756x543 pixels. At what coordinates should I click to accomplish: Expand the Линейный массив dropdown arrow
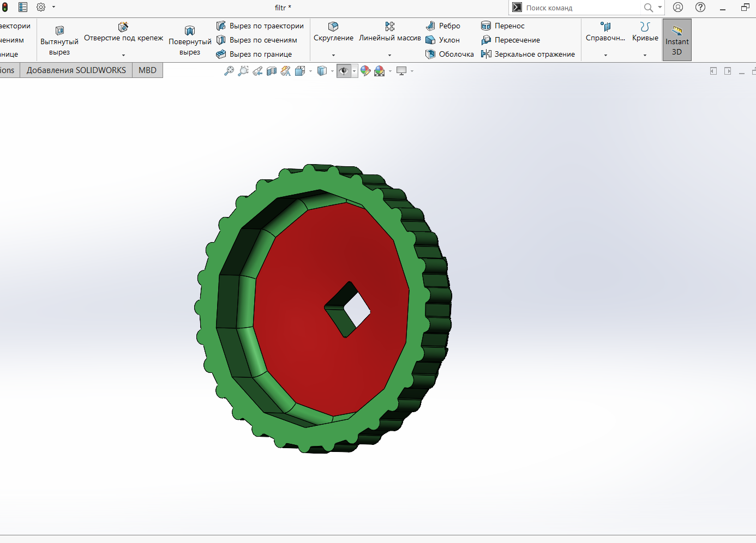pyautogui.click(x=389, y=55)
